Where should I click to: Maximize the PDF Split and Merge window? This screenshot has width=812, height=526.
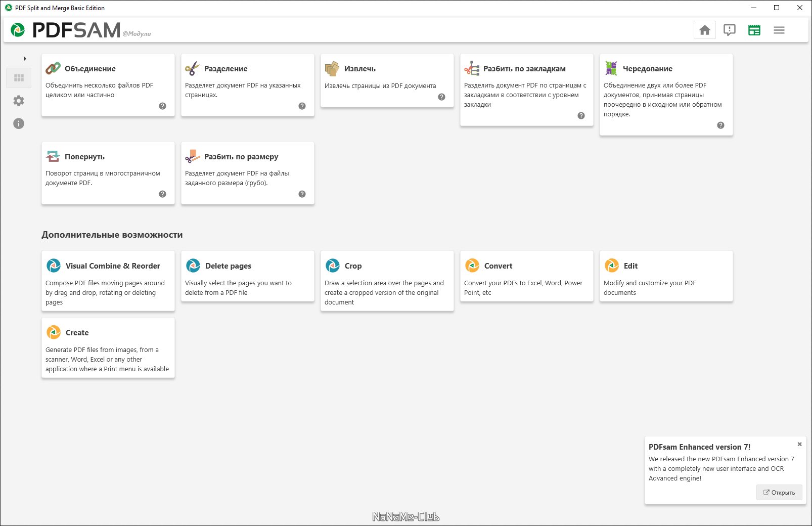click(x=777, y=8)
